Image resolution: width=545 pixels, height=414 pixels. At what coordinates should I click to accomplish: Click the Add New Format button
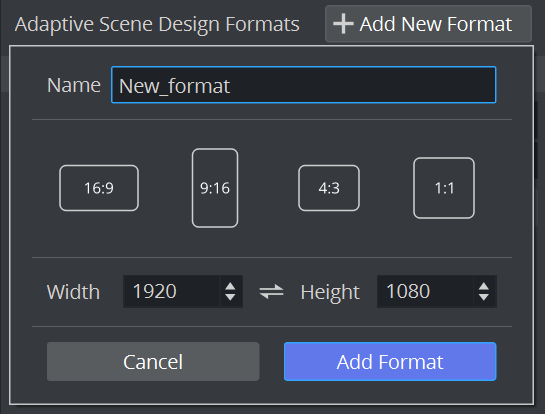428,24
